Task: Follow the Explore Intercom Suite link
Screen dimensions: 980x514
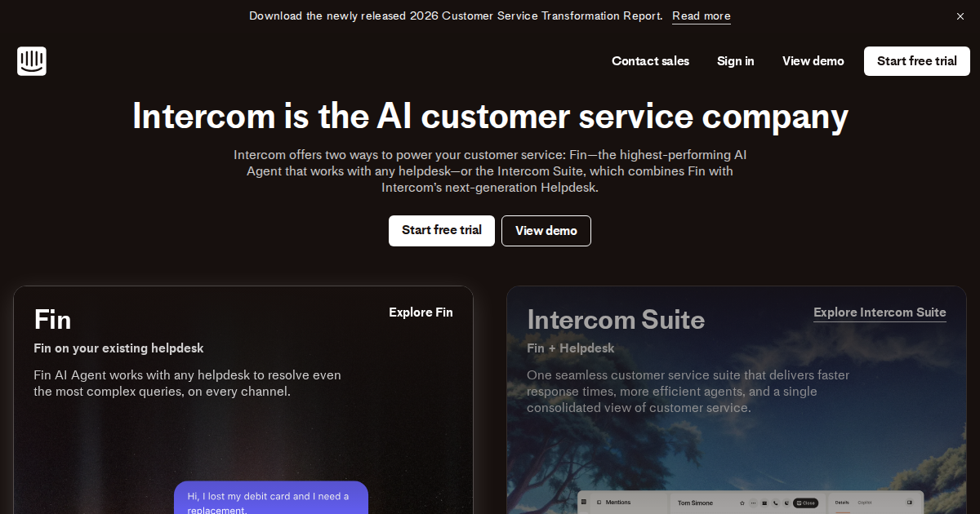Action: [x=880, y=312]
